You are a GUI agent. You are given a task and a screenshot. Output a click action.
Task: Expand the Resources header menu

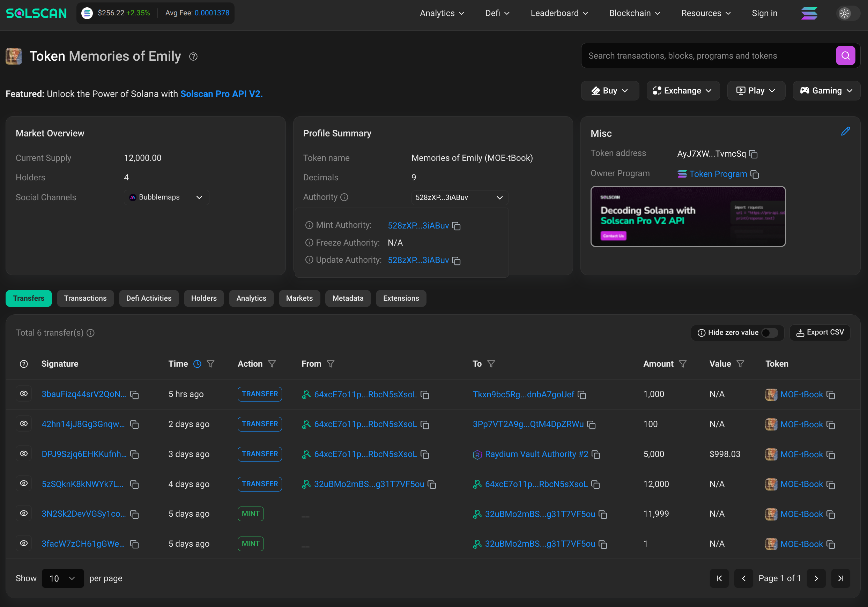[x=706, y=13]
